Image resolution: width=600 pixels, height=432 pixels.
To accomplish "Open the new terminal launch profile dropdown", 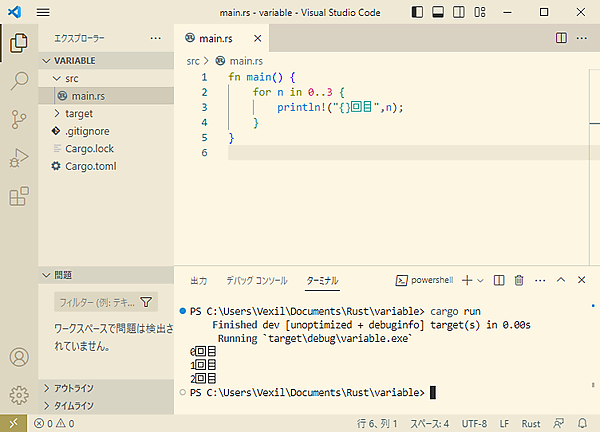I will (x=480, y=280).
